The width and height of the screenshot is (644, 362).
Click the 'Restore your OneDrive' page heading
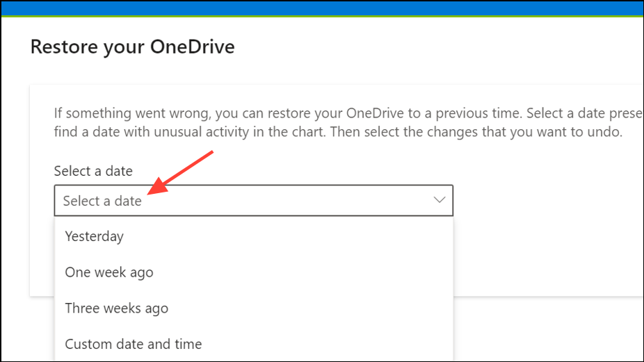[133, 47]
